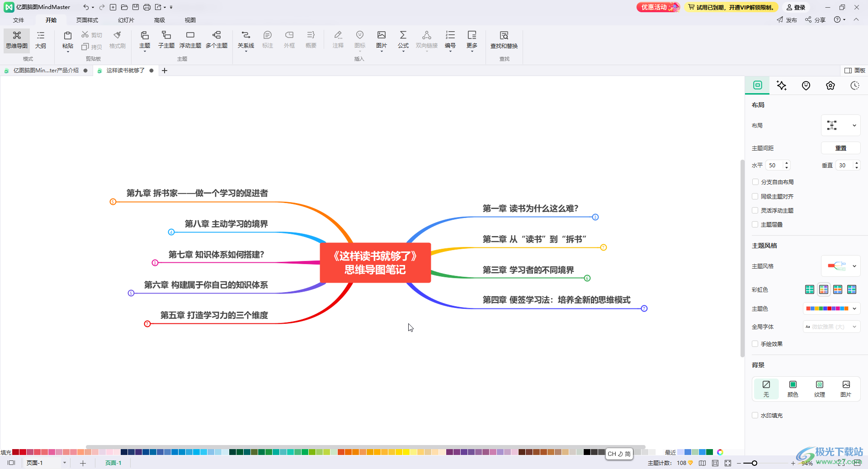Open the 主题色 color scheme dropdown
Viewport: 868px width, 469px height.
(x=831, y=308)
